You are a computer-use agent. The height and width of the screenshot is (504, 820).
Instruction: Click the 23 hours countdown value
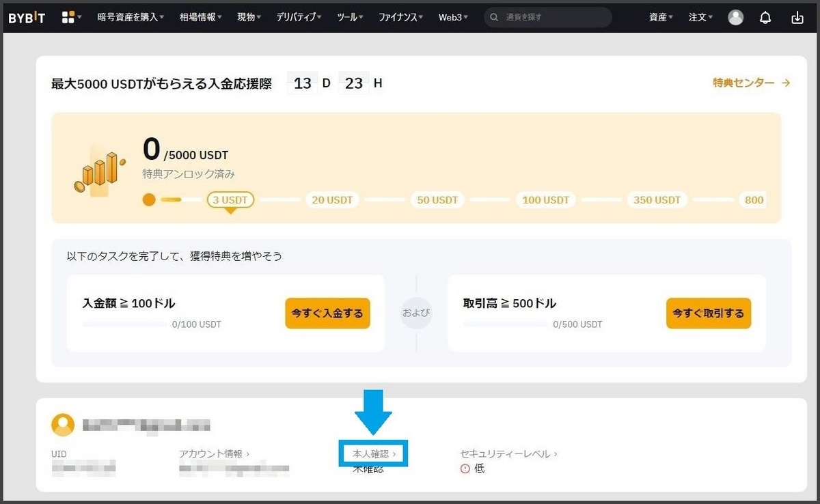tap(354, 83)
